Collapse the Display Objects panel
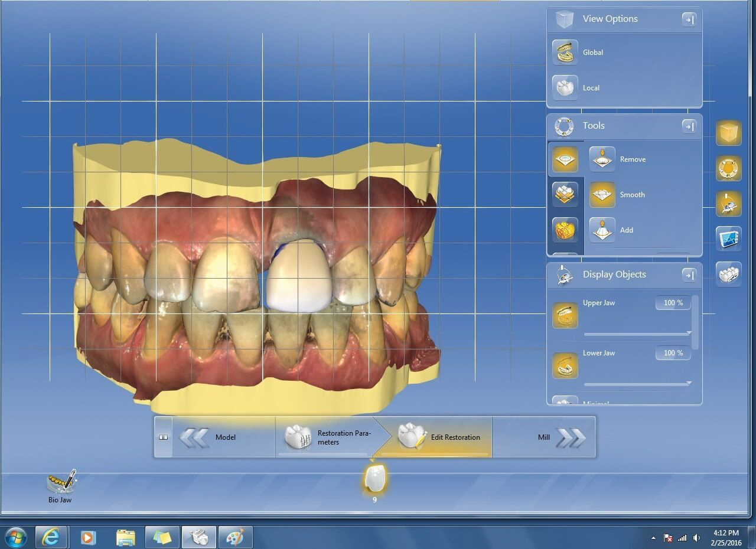The image size is (756, 549). pyautogui.click(x=689, y=275)
